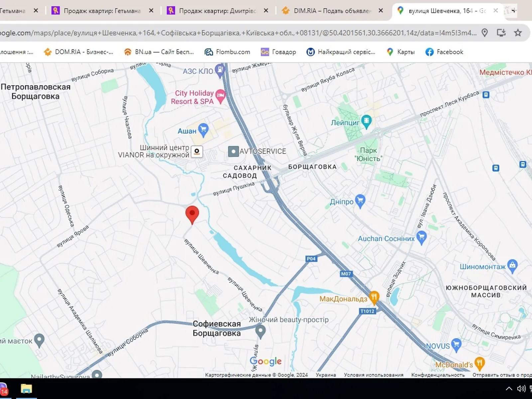Open the Facebook bookmark
The image size is (532, 399).
[x=444, y=52]
